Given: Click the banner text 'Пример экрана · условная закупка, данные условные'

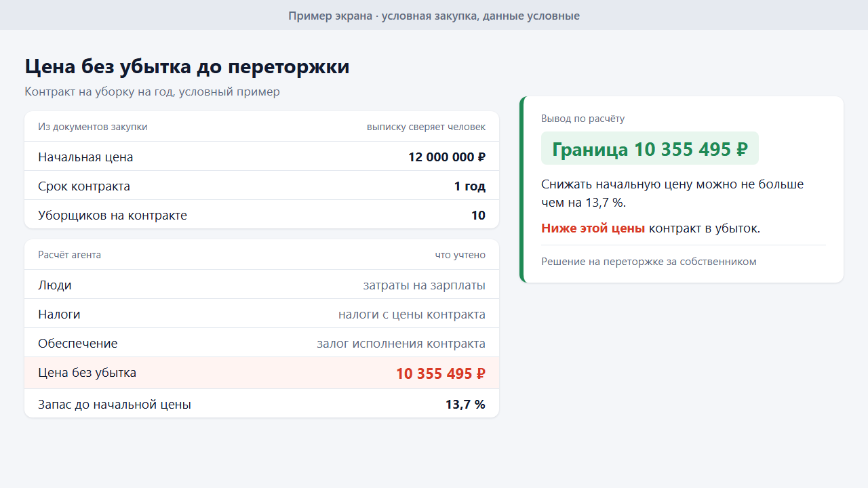Looking at the screenshot, I should pyautogui.click(x=434, y=16).
